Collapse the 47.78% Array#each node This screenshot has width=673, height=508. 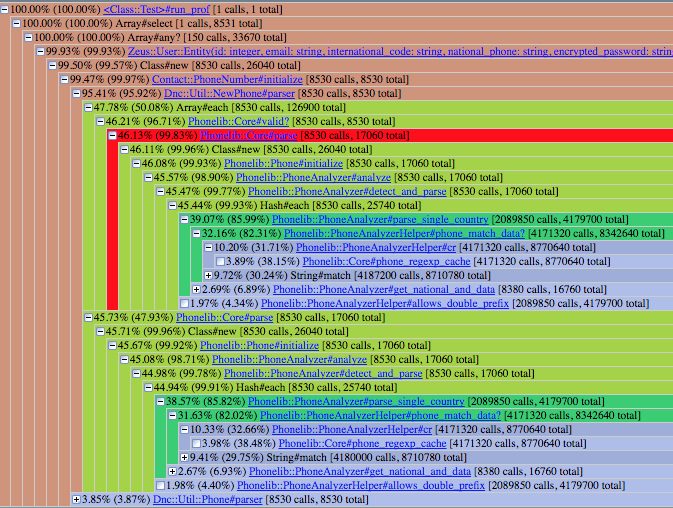point(88,108)
